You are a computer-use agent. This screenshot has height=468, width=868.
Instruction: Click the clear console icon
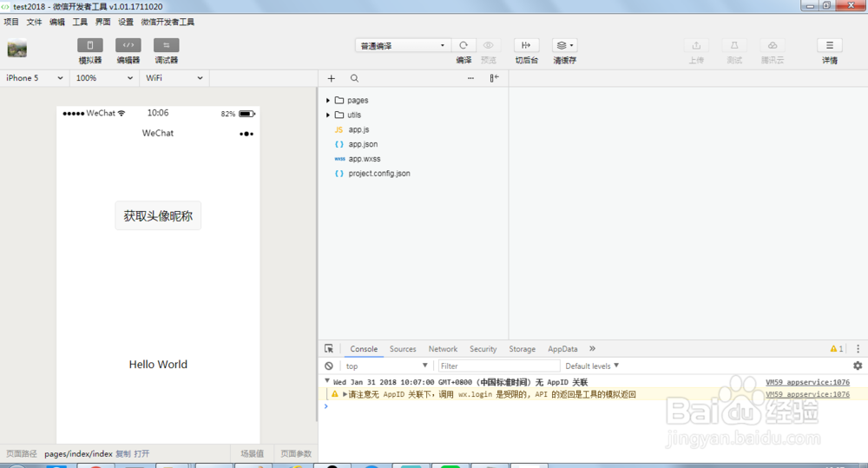point(329,366)
